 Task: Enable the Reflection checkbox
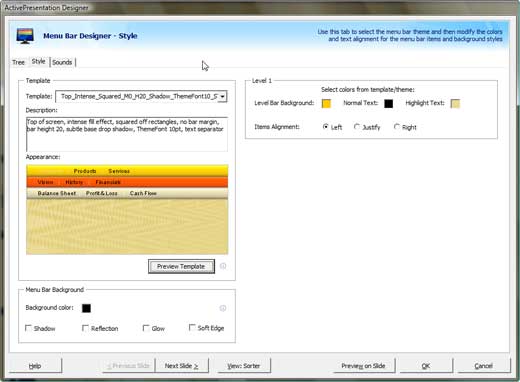(85, 328)
